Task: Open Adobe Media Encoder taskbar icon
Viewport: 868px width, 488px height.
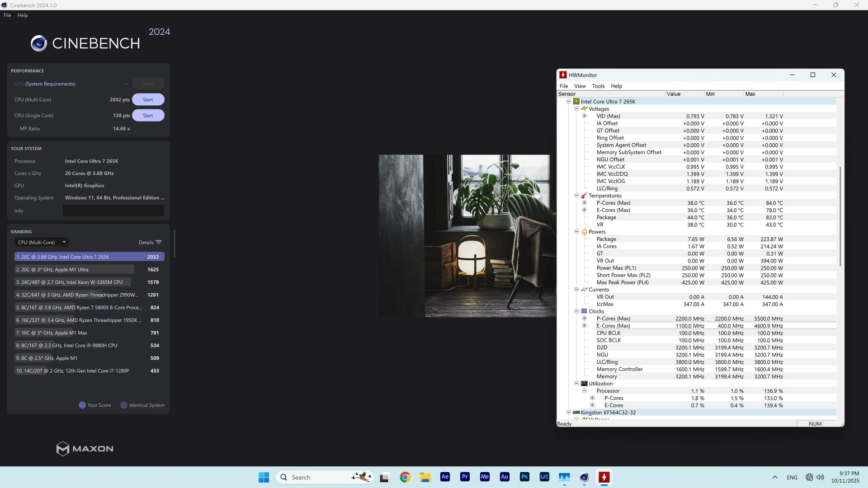Action: coord(485,477)
